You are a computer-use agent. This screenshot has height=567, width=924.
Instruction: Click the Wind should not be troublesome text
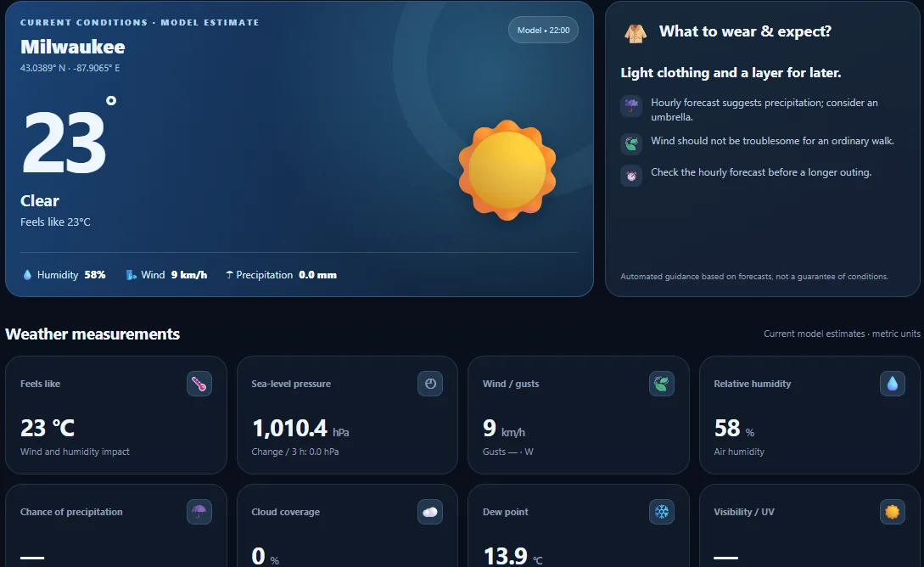click(773, 141)
